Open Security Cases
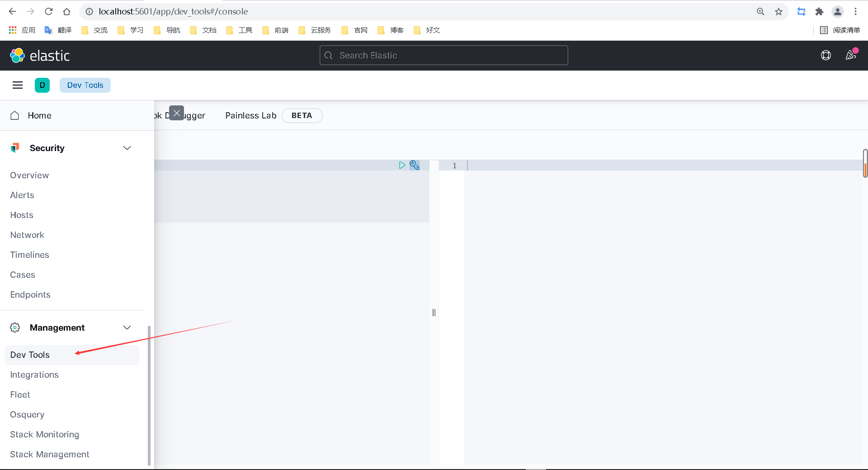 coord(23,275)
